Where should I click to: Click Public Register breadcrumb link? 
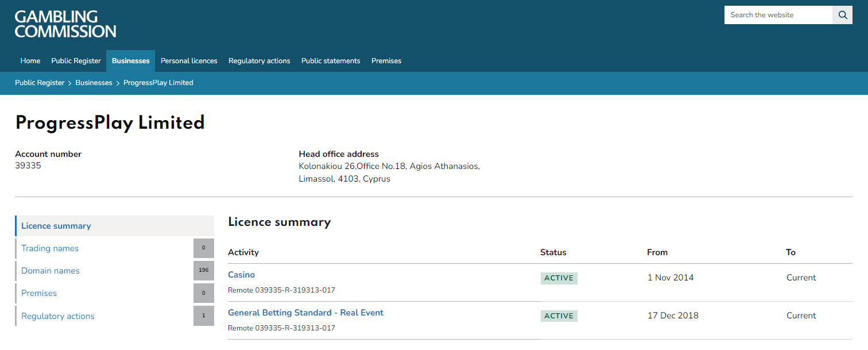pyautogui.click(x=40, y=83)
